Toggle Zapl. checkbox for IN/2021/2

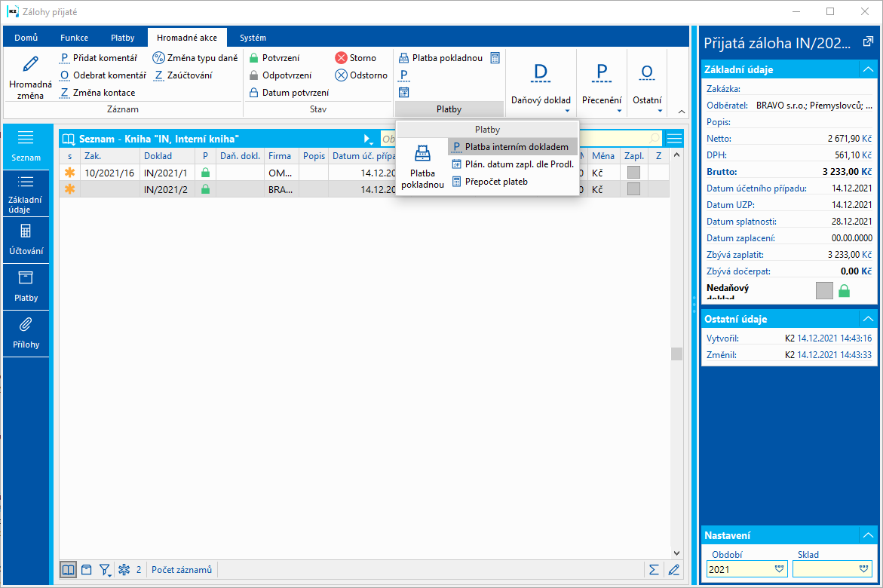(633, 188)
